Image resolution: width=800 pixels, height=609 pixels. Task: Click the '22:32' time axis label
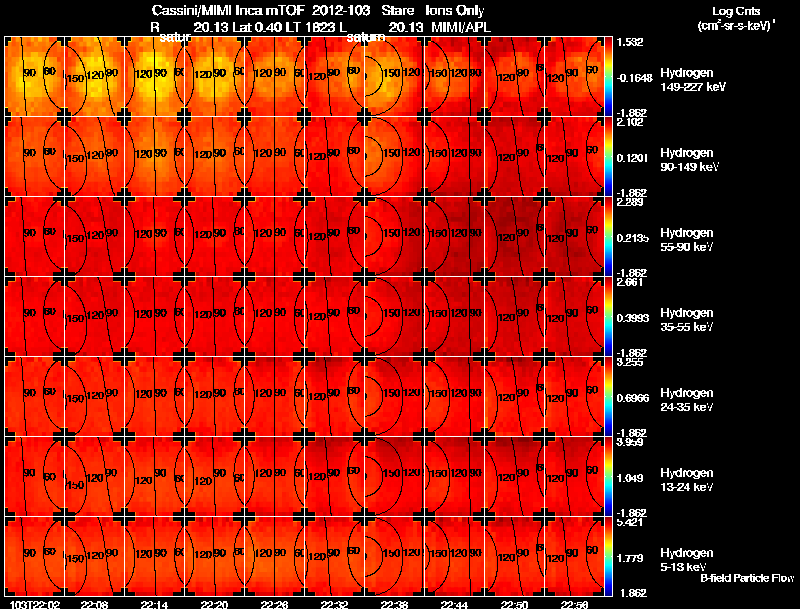click(335, 604)
